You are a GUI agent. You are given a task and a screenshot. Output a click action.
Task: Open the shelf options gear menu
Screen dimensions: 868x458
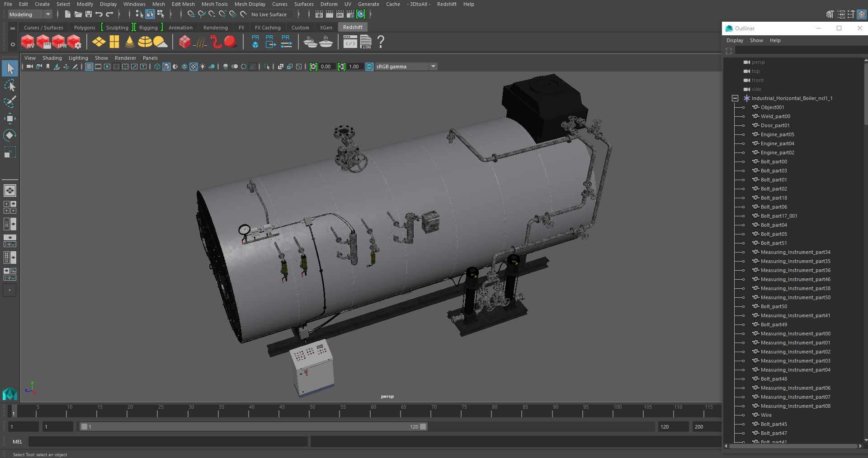13,44
